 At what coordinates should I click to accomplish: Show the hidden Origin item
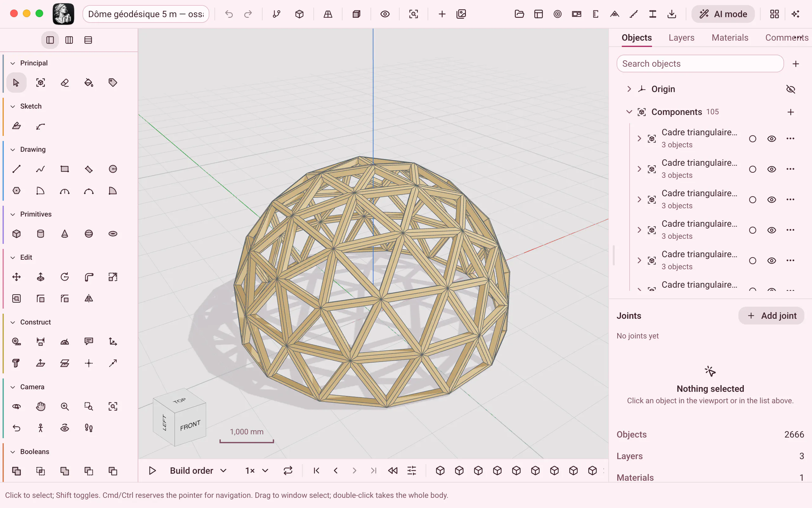(x=790, y=89)
